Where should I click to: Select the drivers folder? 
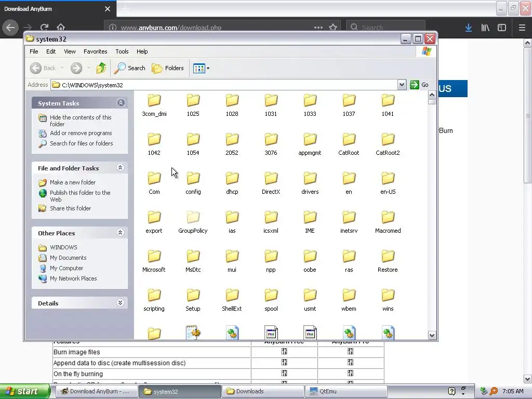pos(310,183)
